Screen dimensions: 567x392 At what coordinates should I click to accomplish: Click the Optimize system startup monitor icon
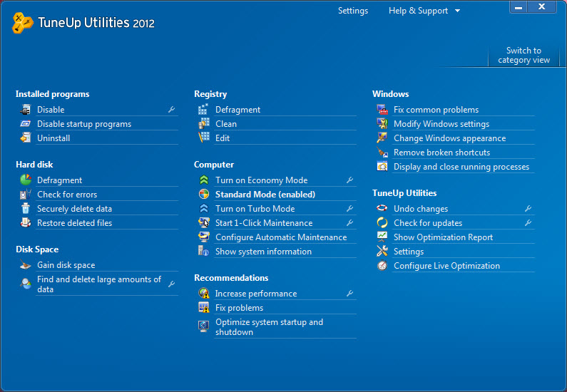[203, 326]
